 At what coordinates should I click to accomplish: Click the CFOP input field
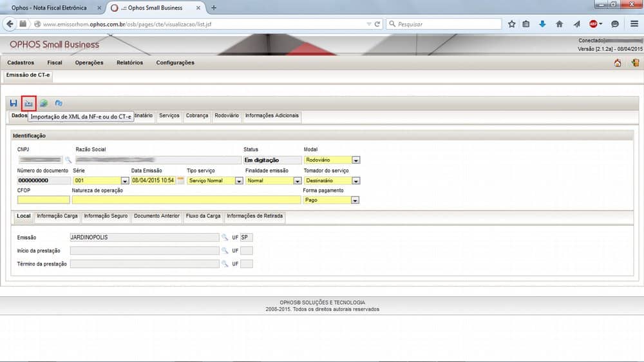(44, 200)
